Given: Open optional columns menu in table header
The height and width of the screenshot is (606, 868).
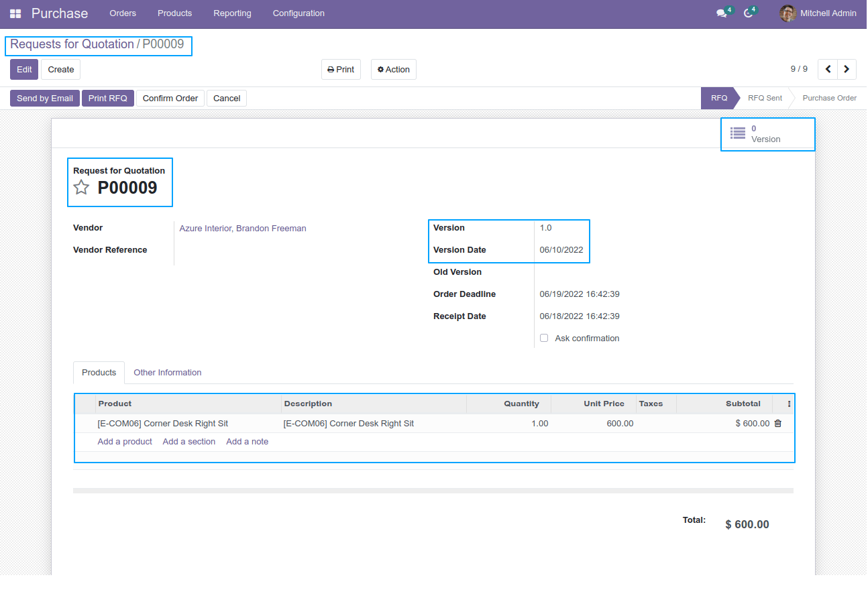Looking at the screenshot, I should pyautogui.click(x=789, y=404).
